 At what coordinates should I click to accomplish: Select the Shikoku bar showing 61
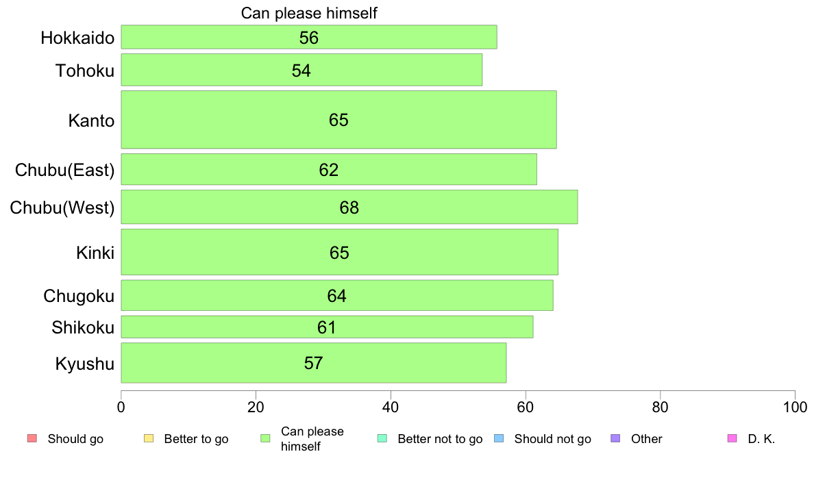(327, 327)
